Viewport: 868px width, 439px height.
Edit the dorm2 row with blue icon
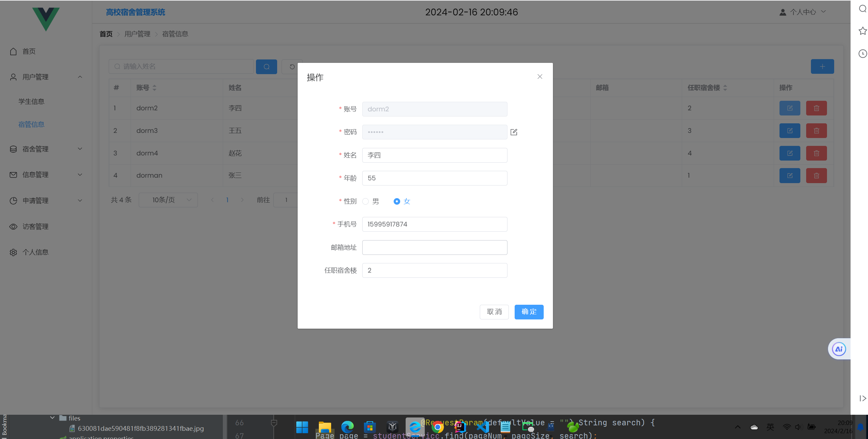(x=790, y=108)
